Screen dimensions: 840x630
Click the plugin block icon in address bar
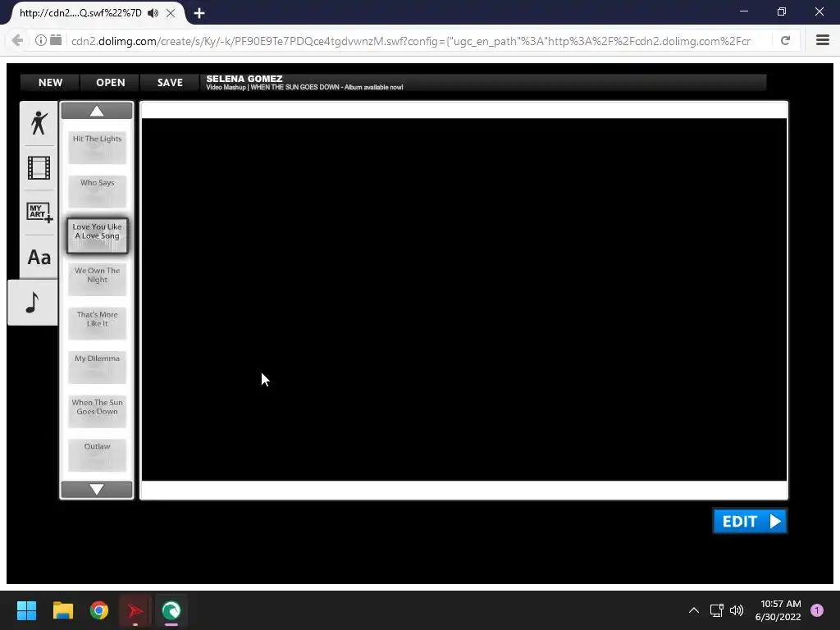point(56,40)
